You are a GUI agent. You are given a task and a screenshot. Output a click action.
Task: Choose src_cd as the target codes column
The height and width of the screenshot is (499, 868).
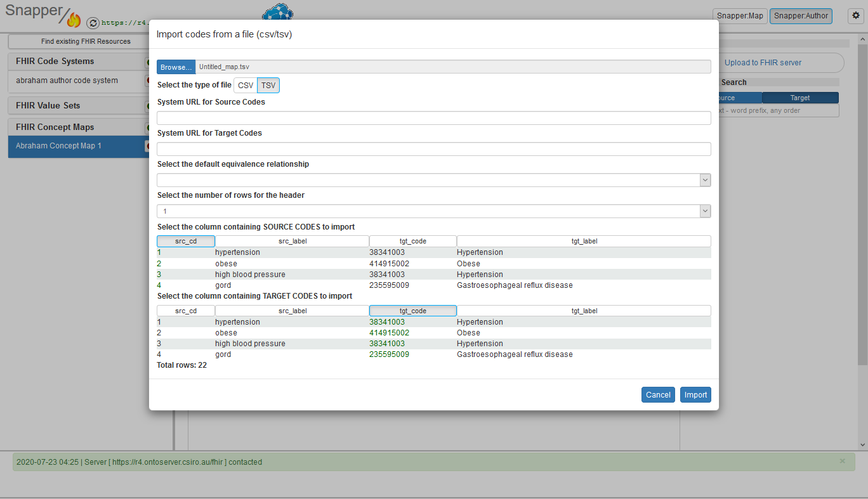tap(186, 311)
